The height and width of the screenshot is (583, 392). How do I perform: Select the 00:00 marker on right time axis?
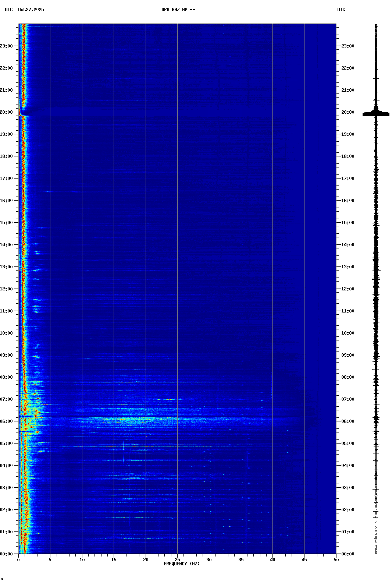tap(348, 554)
